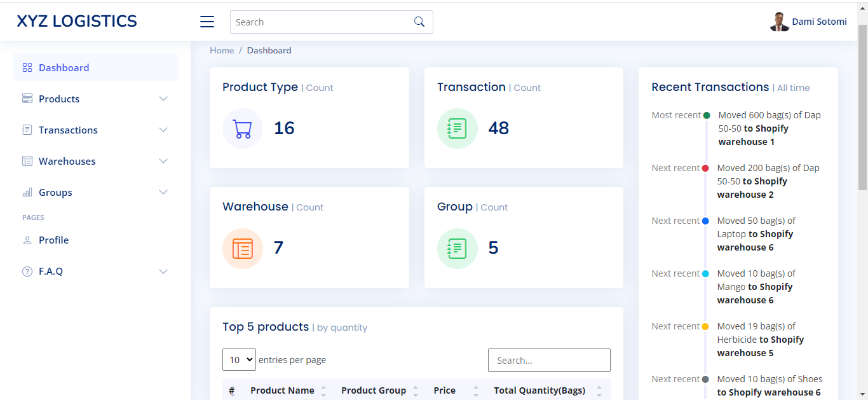
Task: Click inside the table Search field
Action: (548, 360)
